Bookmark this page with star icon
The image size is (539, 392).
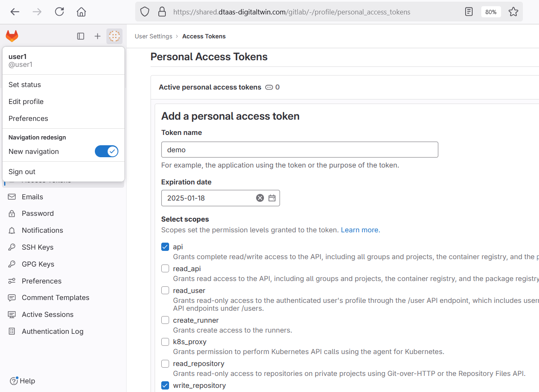click(x=513, y=12)
